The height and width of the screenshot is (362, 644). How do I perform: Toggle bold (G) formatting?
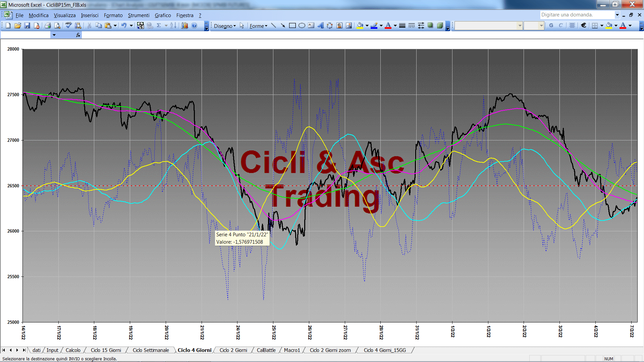click(551, 25)
